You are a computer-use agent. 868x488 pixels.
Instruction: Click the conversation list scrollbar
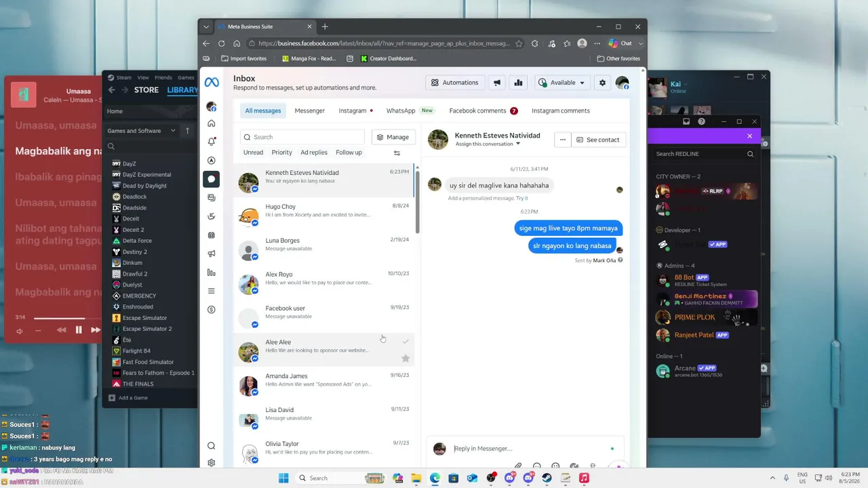417,201
